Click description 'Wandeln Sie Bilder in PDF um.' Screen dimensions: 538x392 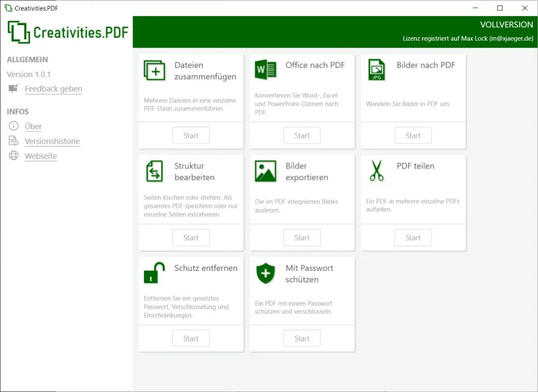click(408, 104)
